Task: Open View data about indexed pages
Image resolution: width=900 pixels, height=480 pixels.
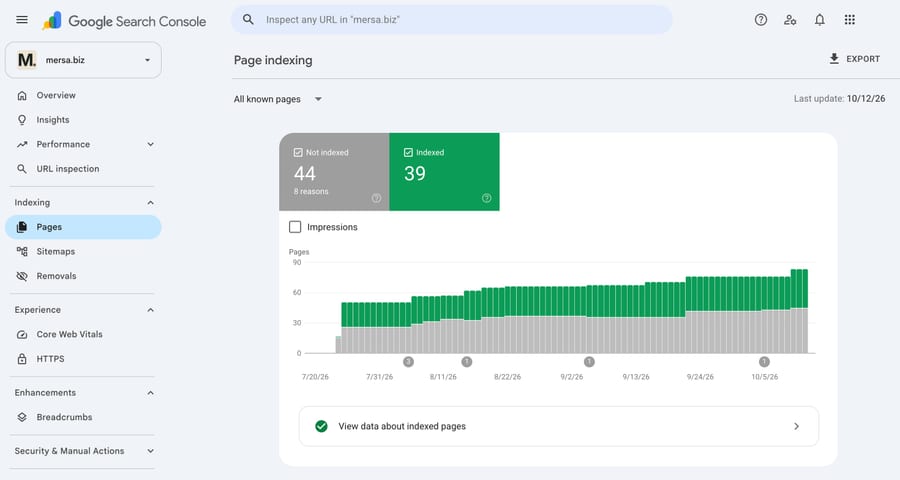Action: [558, 426]
